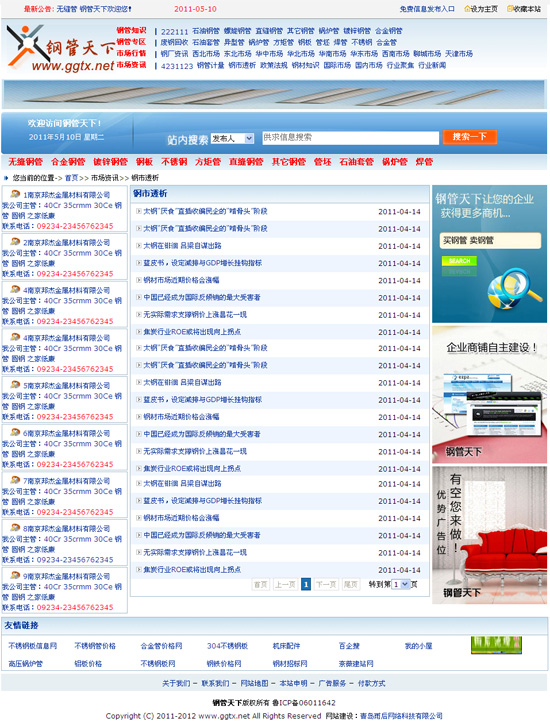Open the 不锈钢 category tab
This screenshot has height=726, width=550.
[x=174, y=162]
